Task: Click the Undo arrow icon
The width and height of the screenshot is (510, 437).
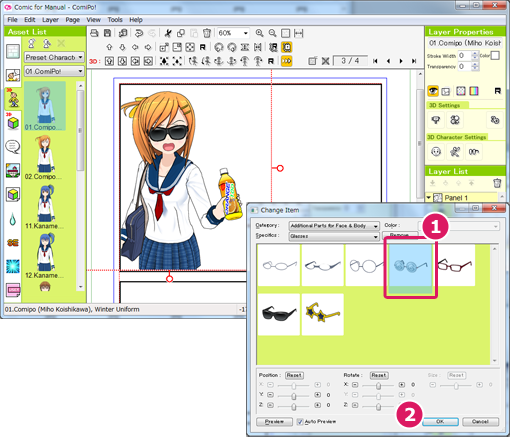Action: 139,33
